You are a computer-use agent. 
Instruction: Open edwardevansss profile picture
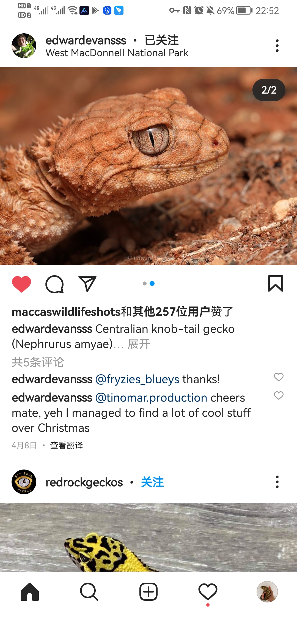pyautogui.click(x=24, y=46)
